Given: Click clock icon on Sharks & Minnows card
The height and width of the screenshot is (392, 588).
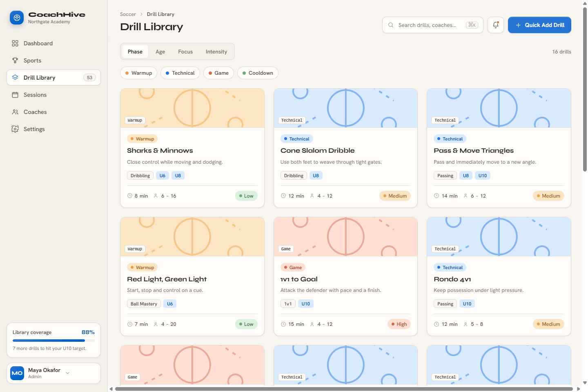Looking at the screenshot, I should coord(130,196).
